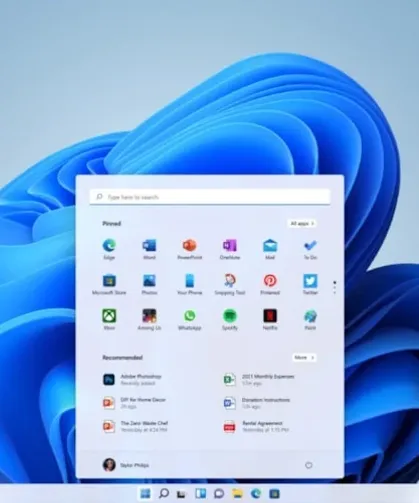The width and height of the screenshot is (419, 503).
Task: Open Chat from the taskbar
Action: pos(219,493)
